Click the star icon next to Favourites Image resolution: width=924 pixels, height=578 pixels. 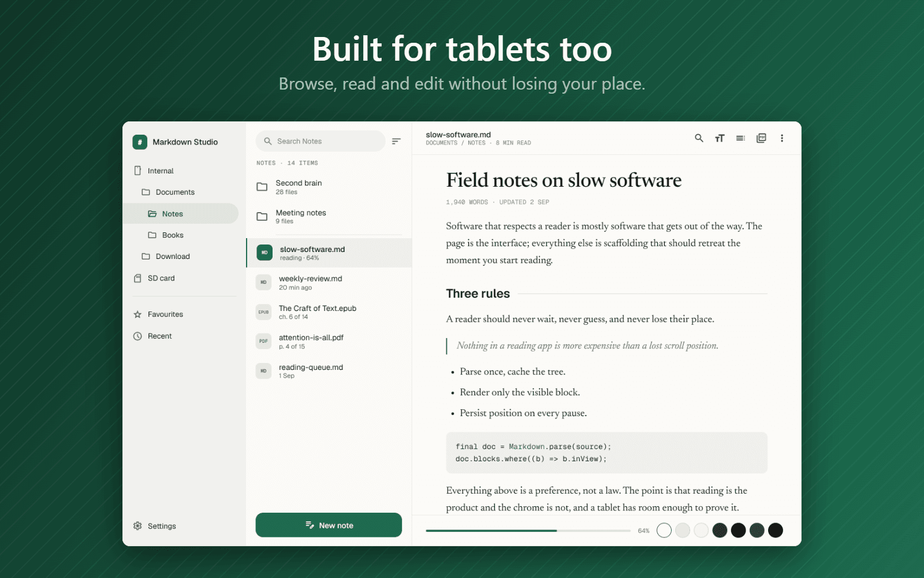coord(137,314)
